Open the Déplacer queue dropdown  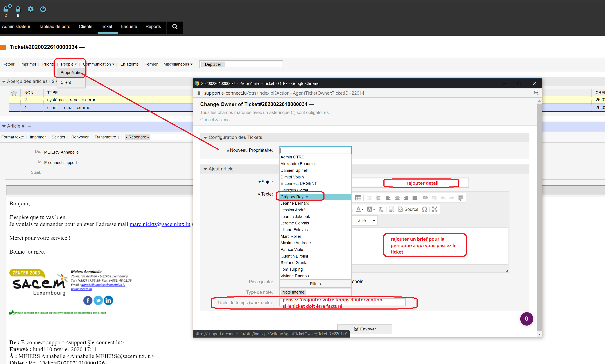point(241,64)
